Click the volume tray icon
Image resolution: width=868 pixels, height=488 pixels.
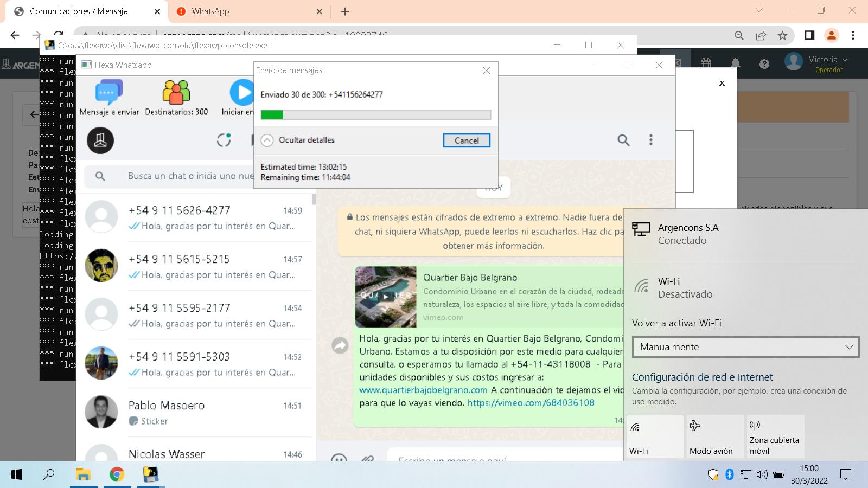point(762,474)
